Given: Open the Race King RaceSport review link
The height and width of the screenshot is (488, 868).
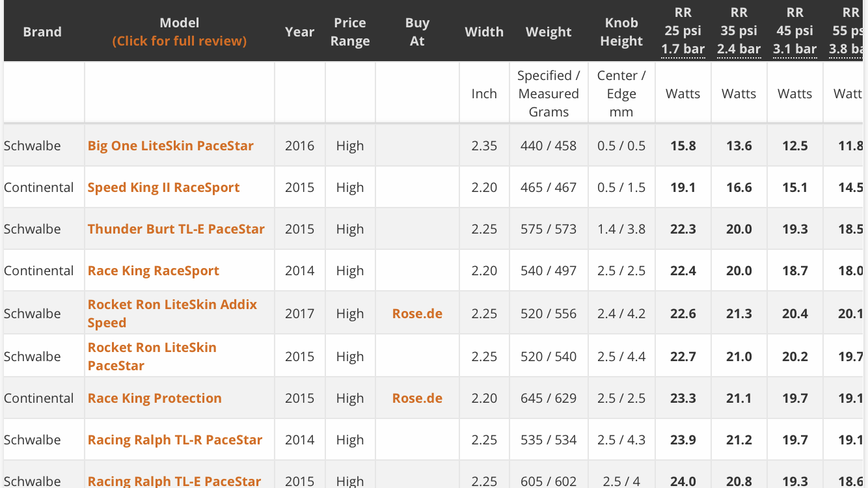Looking at the screenshot, I should pyautogui.click(x=154, y=271).
